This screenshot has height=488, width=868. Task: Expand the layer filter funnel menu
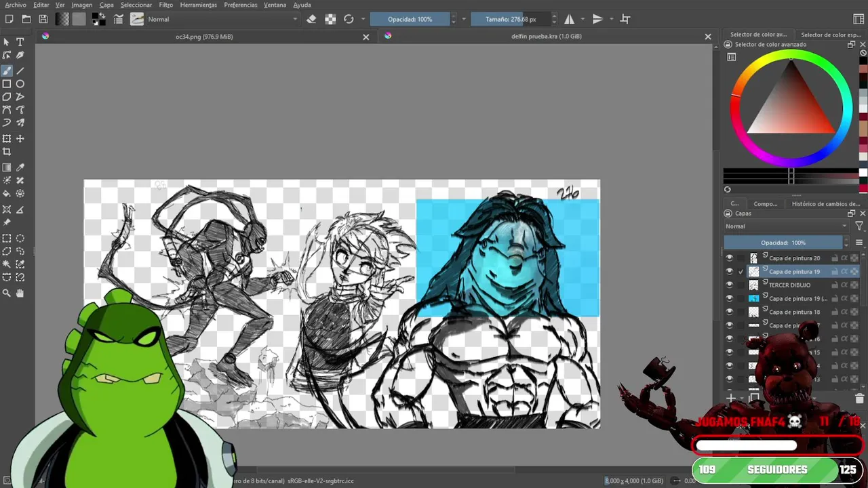point(859,226)
